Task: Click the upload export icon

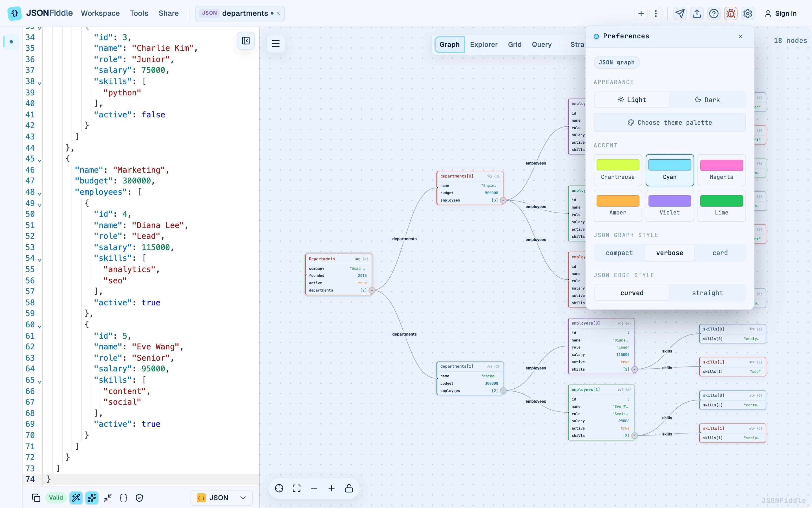Action: point(697,14)
